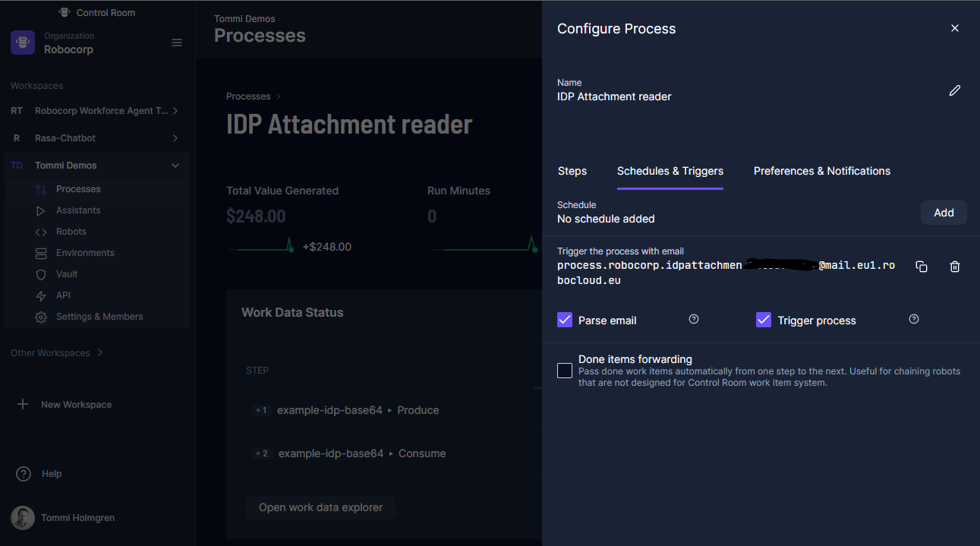Image resolution: width=980 pixels, height=546 pixels.
Task: Enable Done items forwarding checkbox
Action: click(x=565, y=371)
